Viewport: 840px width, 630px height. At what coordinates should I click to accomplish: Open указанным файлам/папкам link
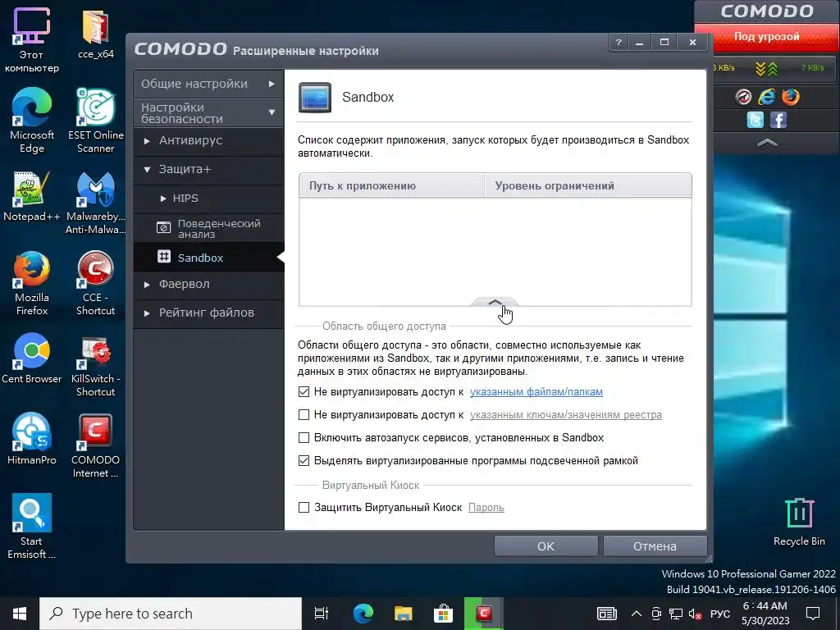(536, 392)
